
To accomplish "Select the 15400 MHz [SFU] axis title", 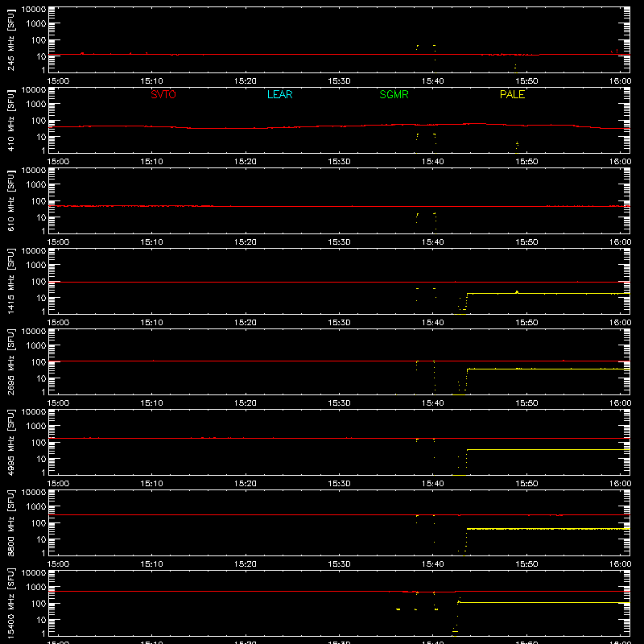I will [11, 603].
